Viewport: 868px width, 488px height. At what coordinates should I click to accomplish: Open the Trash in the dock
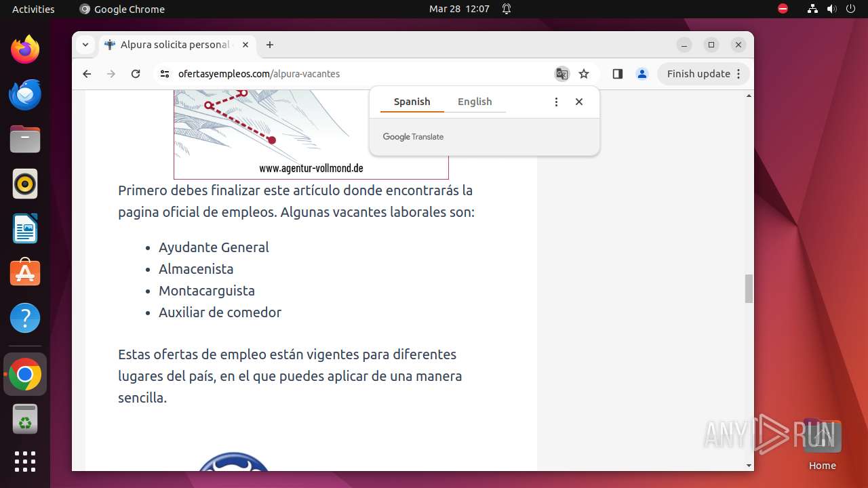coord(25,420)
